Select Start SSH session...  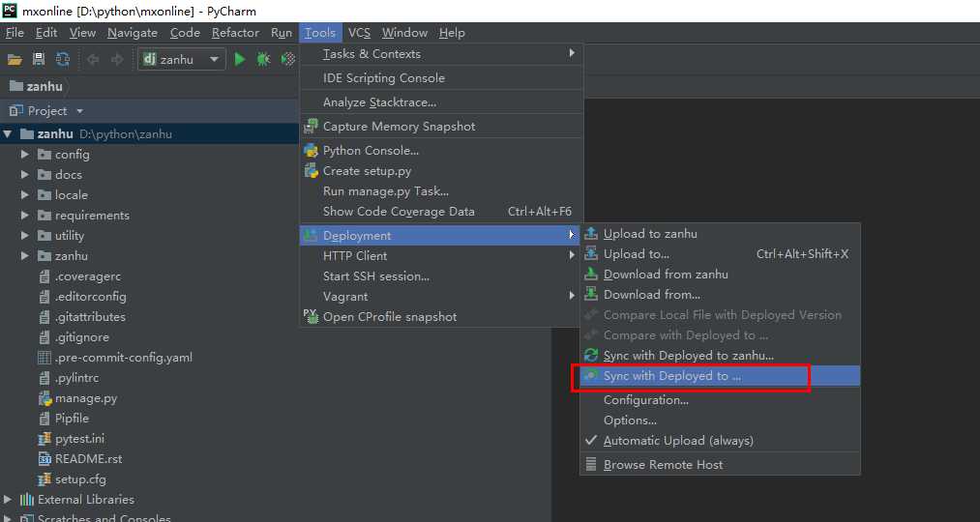(x=441, y=276)
